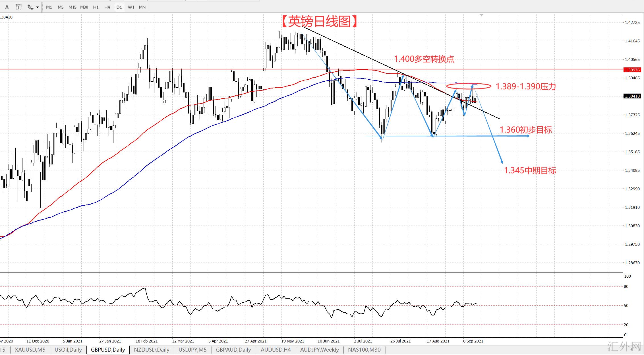This screenshot has width=644, height=355.
Task: Switch chart to M1 timeframe
Action: pos(49,7)
